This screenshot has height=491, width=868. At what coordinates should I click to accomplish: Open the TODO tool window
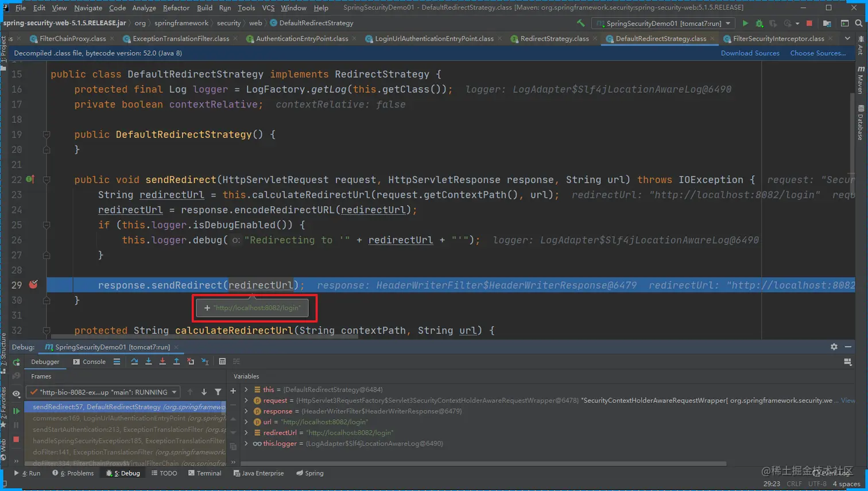pyautogui.click(x=164, y=473)
